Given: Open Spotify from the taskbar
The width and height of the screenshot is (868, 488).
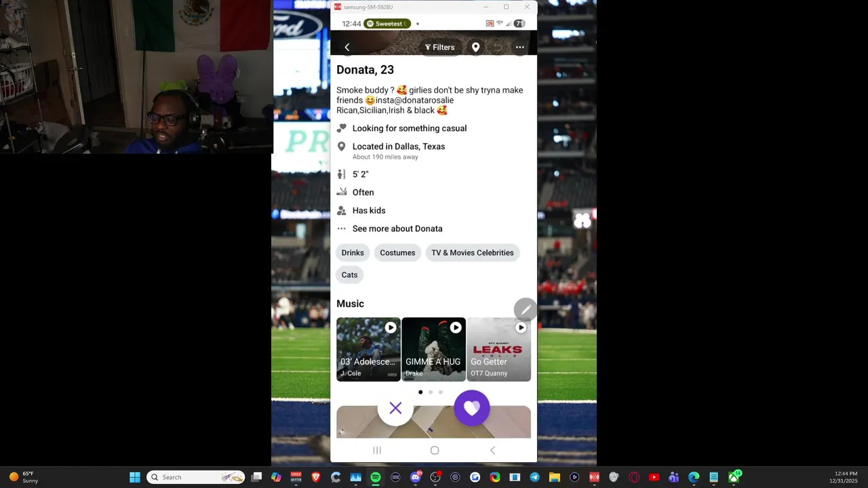Looking at the screenshot, I should 376,477.
